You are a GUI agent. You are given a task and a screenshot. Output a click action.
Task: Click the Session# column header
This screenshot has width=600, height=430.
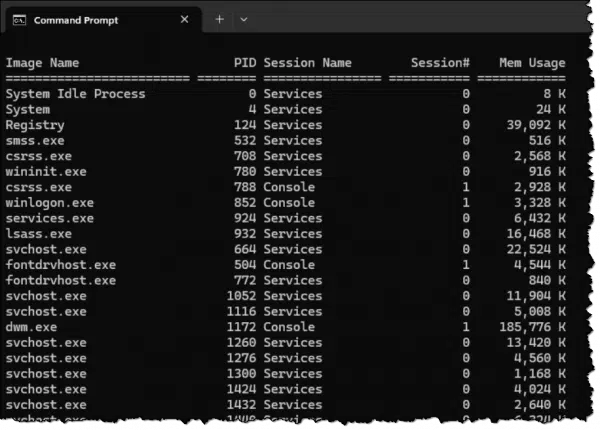(x=440, y=63)
